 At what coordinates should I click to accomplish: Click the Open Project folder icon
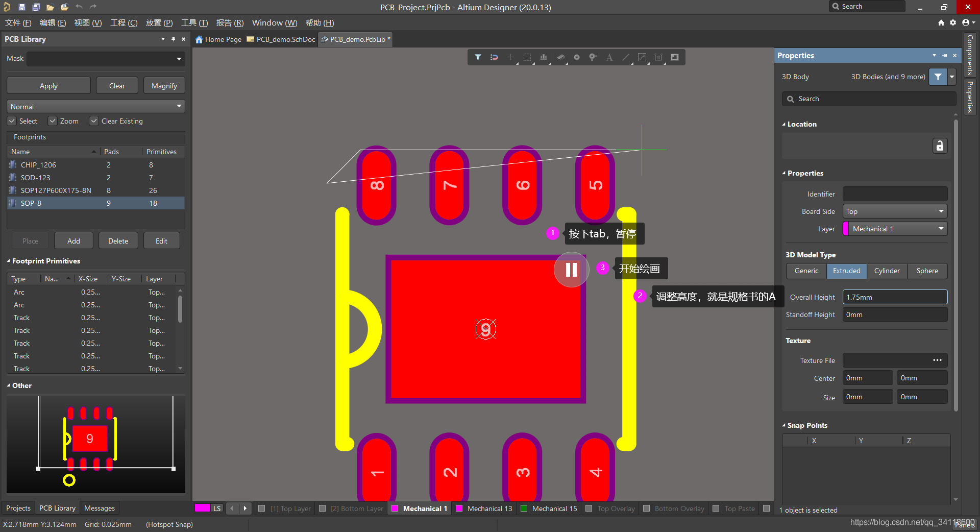pyautogui.click(x=64, y=7)
